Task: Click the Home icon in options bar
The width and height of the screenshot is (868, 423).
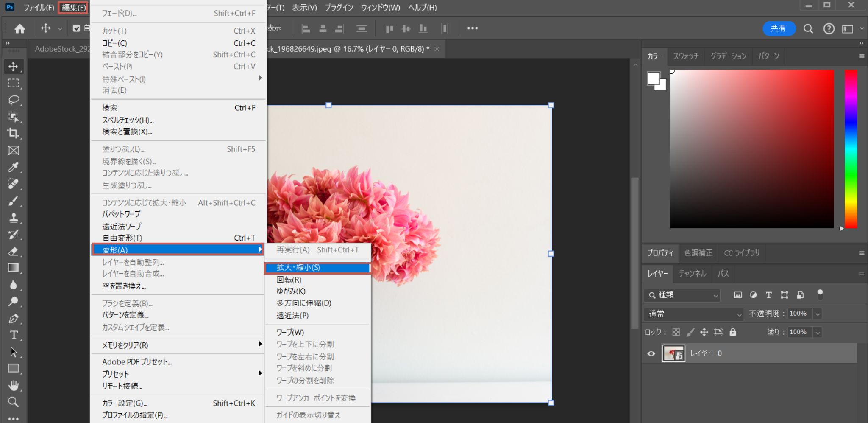Action: pyautogui.click(x=19, y=28)
